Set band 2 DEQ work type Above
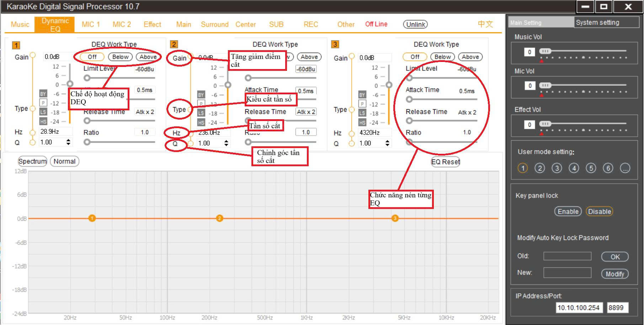The image size is (644, 325). coord(309,57)
